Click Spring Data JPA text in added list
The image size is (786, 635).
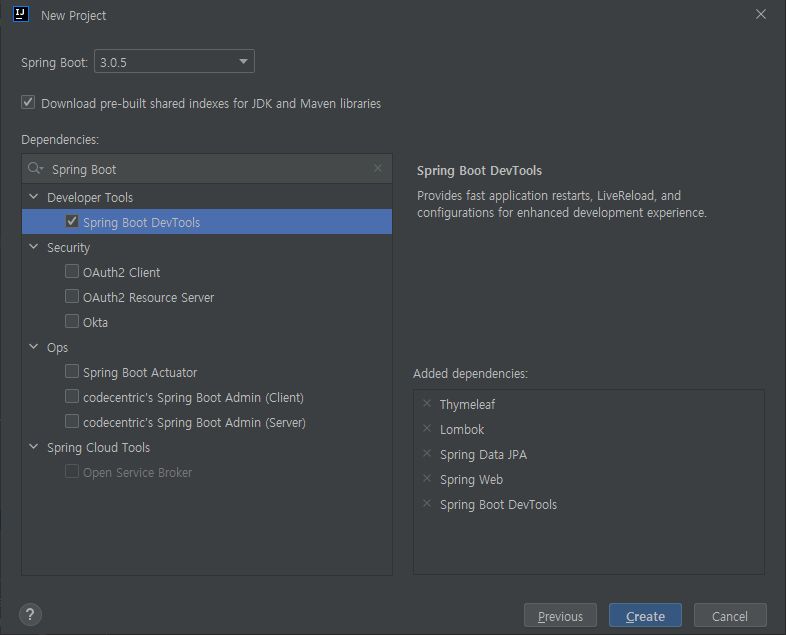click(484, 455)
